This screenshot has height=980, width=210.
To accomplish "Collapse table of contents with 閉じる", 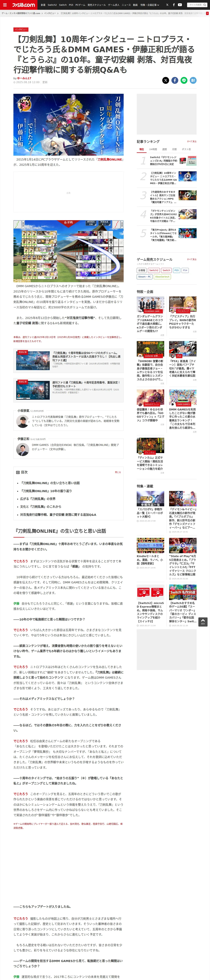I will [118, 472].
